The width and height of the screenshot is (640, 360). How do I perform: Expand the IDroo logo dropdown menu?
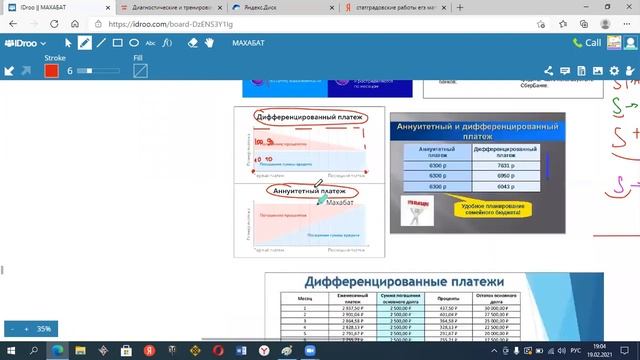point(25,43)
